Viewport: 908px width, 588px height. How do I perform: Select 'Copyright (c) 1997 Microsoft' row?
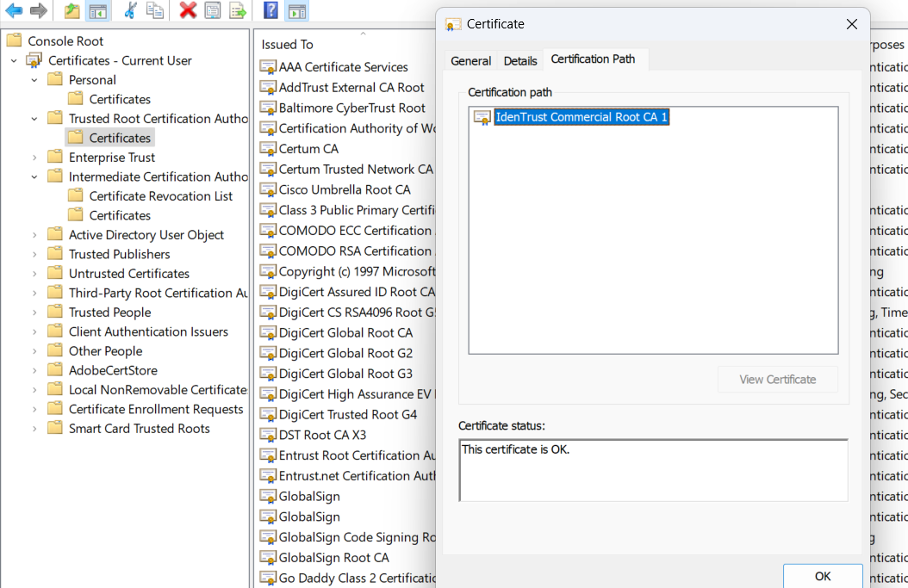click(356, 271)
